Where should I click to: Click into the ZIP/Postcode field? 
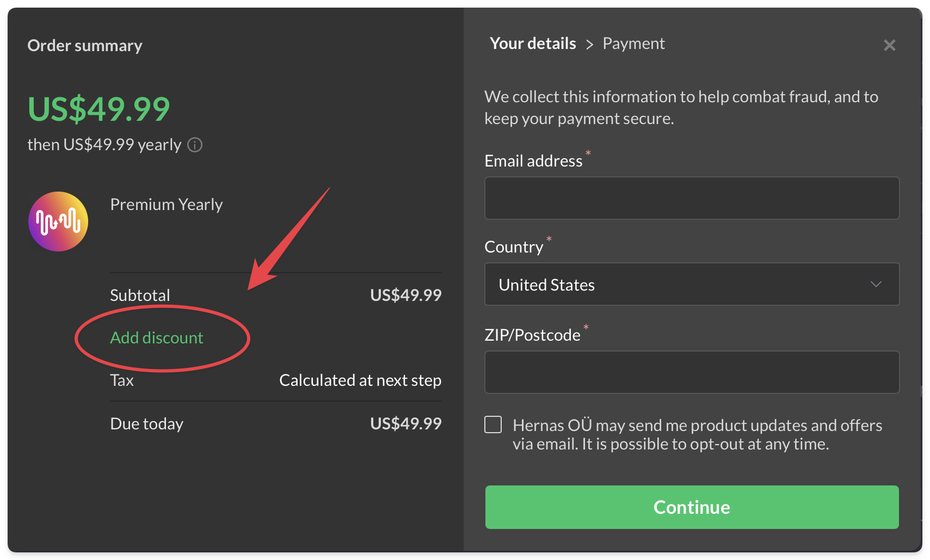(x=691, y=372)
